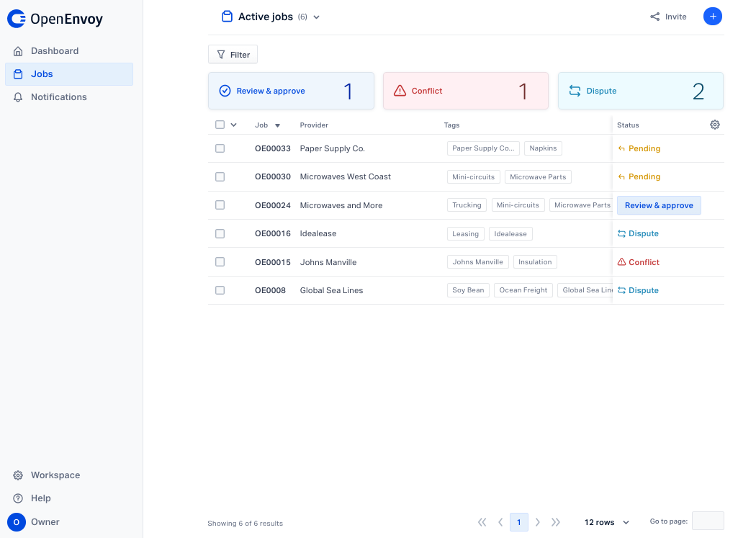Click Dispute status for OE00016

pyautogui.click(x=639, y=234)
